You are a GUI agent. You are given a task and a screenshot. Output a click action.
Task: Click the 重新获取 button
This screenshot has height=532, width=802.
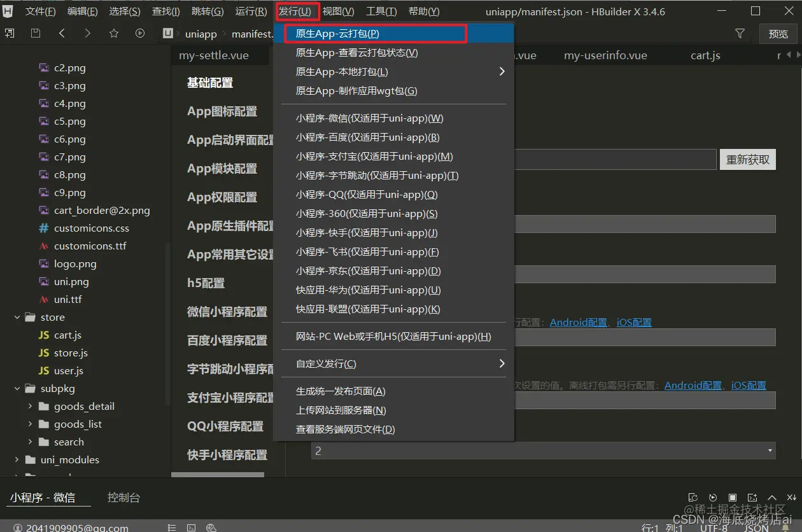748,160
